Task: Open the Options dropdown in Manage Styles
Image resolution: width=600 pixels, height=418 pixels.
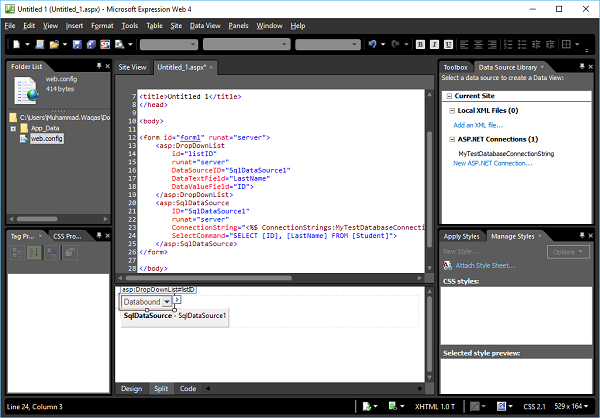Action: click(x=565, y=251)
